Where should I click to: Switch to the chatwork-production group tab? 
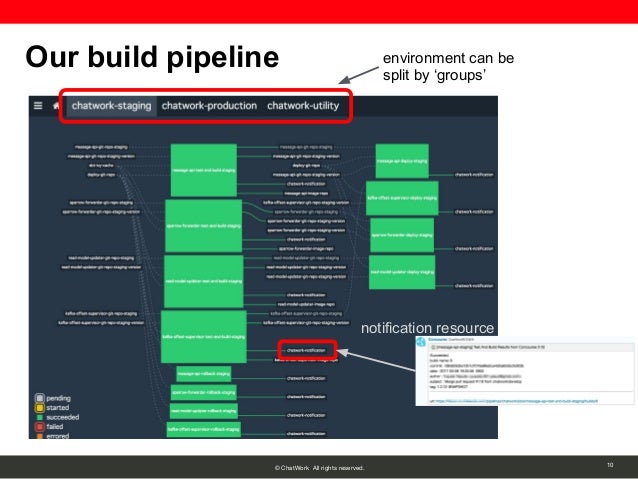click(x=209, y=106)
